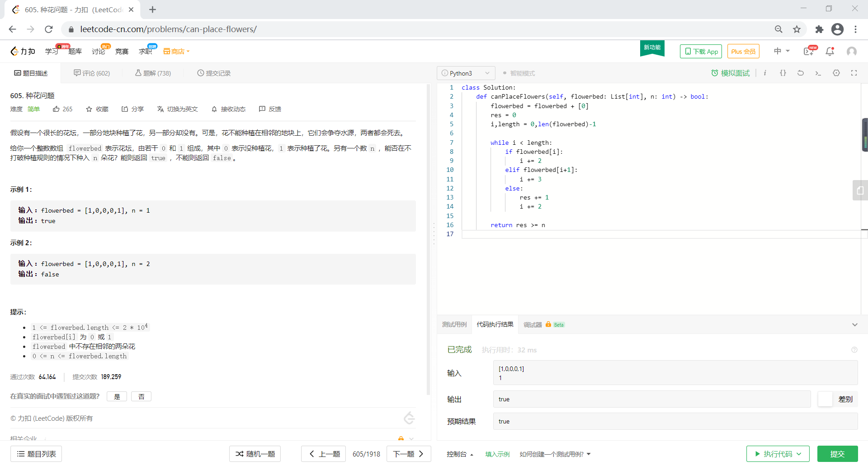
Task: Open the NEW video playground icon
Action: click(809, 51)
